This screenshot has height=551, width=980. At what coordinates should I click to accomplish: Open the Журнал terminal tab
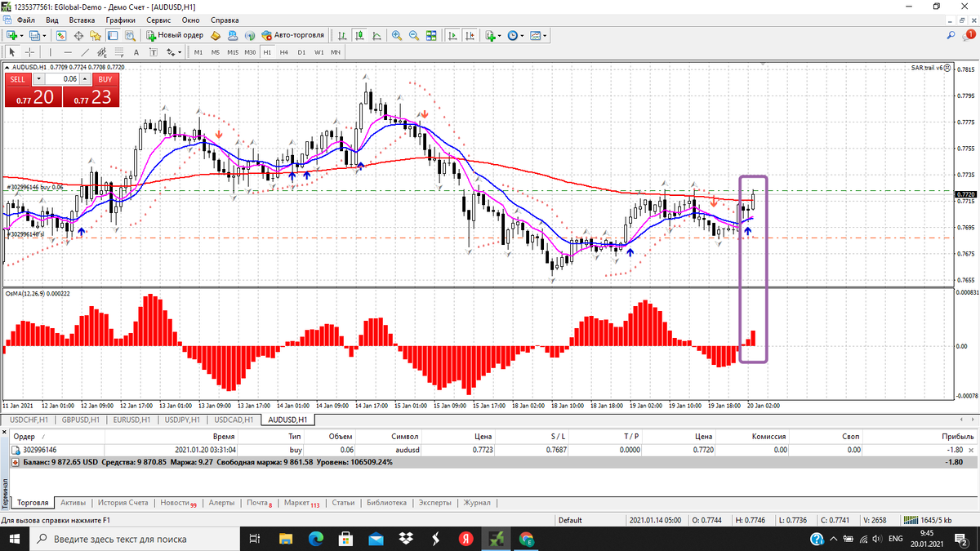point(477,503)
